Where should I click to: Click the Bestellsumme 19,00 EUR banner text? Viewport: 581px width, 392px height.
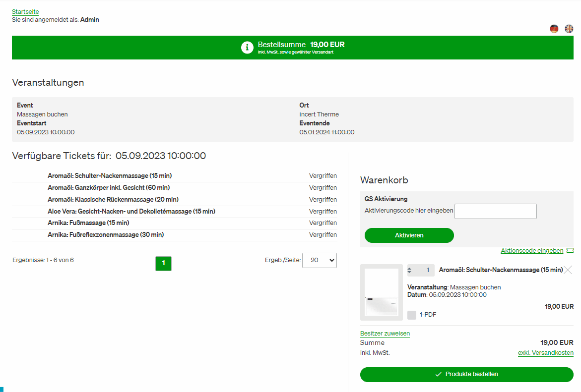(x=301, y=45)
